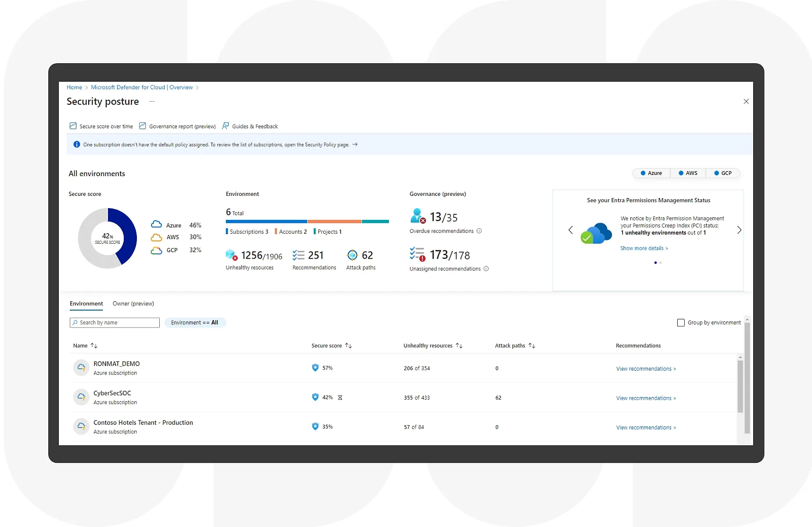Toggle the Azure environment filter
Screen dimensions: 812x527
point(651,173)
